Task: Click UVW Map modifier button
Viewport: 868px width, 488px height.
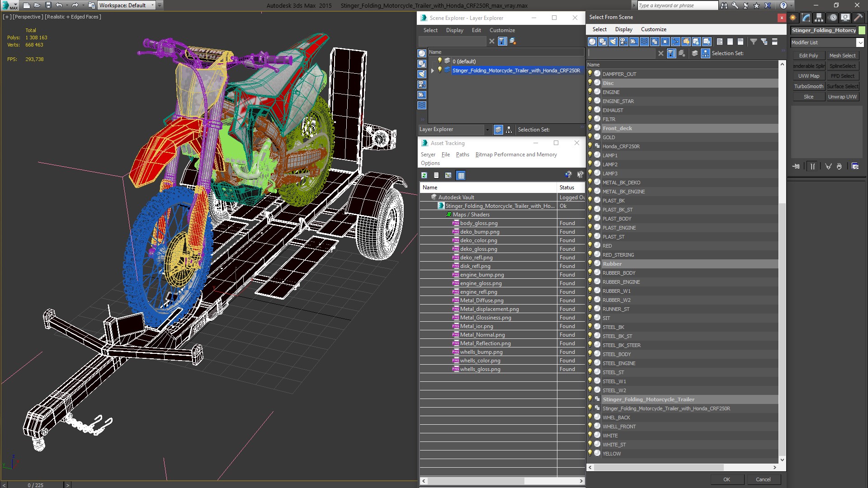Action: (808, 76)
